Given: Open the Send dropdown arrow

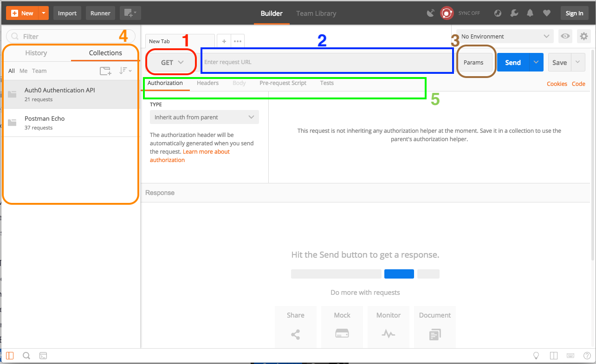Looking at the screenshot, I should 537,62.
